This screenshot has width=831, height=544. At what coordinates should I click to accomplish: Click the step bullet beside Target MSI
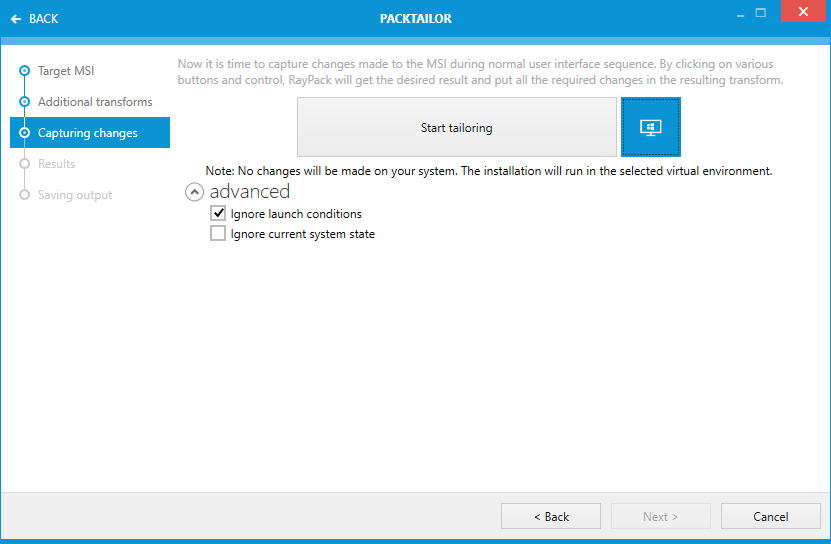[x=24, y=71]
